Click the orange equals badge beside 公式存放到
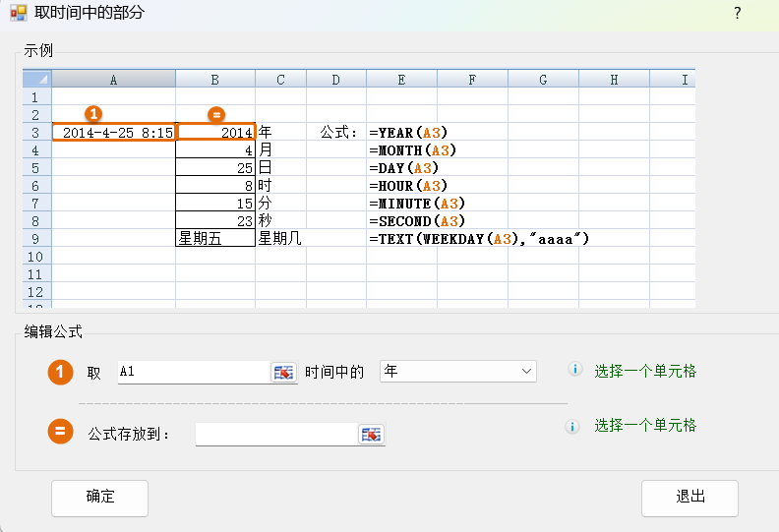The width and height of the screenshot is (779, 532). click(61, 432)
